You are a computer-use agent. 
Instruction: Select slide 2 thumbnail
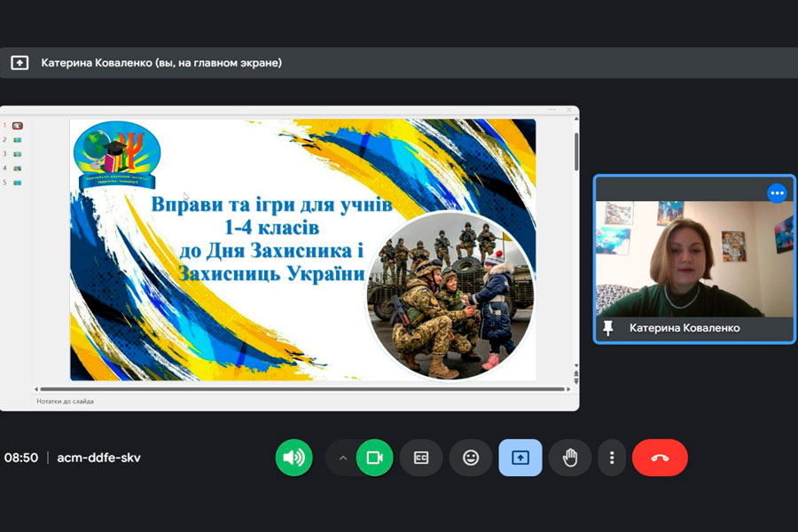(x=17, y=140)
